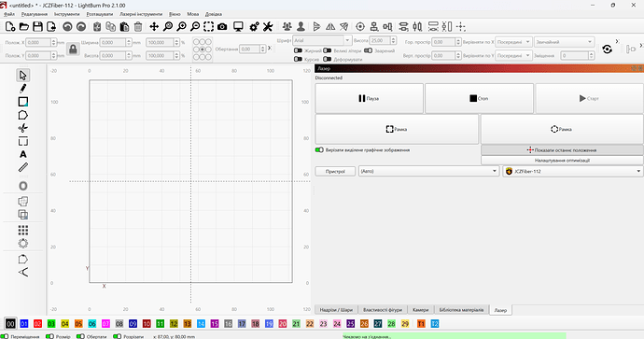
Task: Switch to the Камери tab
Action: [x=421, y=310]
